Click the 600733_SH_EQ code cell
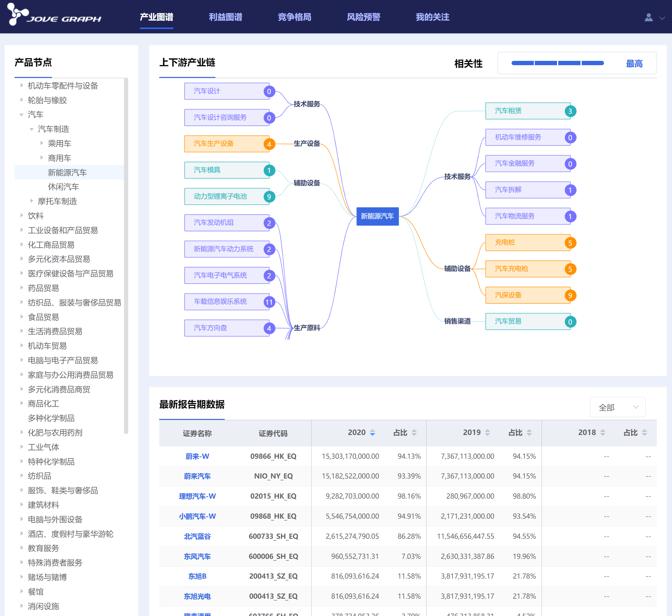Image resolution: width=672 pixels, height=616 pixels. [273, 536]
